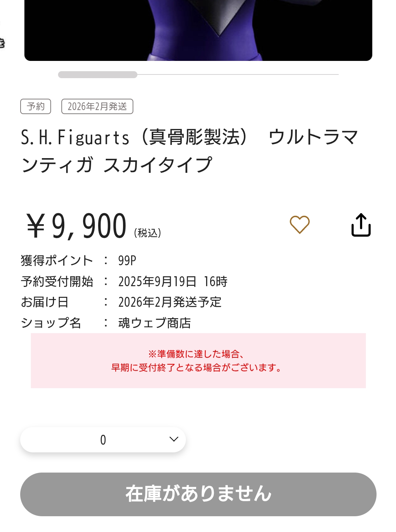Add the figure to favorites with heart icon
This screenshot has height=532, width=396.
299,225
